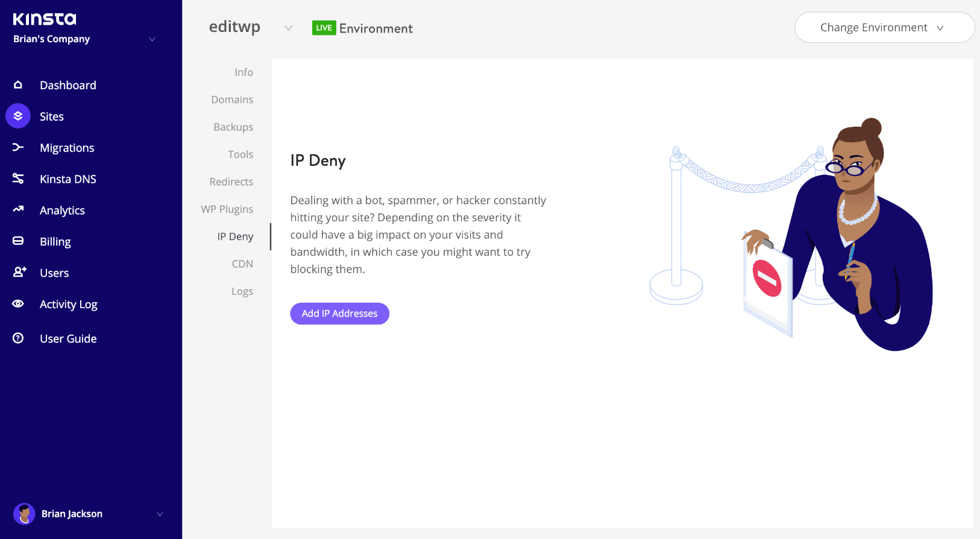The width and height of the screenshot is (980, 539).
Task: Click the Kinsta DNS icon
Action: tap(18, 178)
